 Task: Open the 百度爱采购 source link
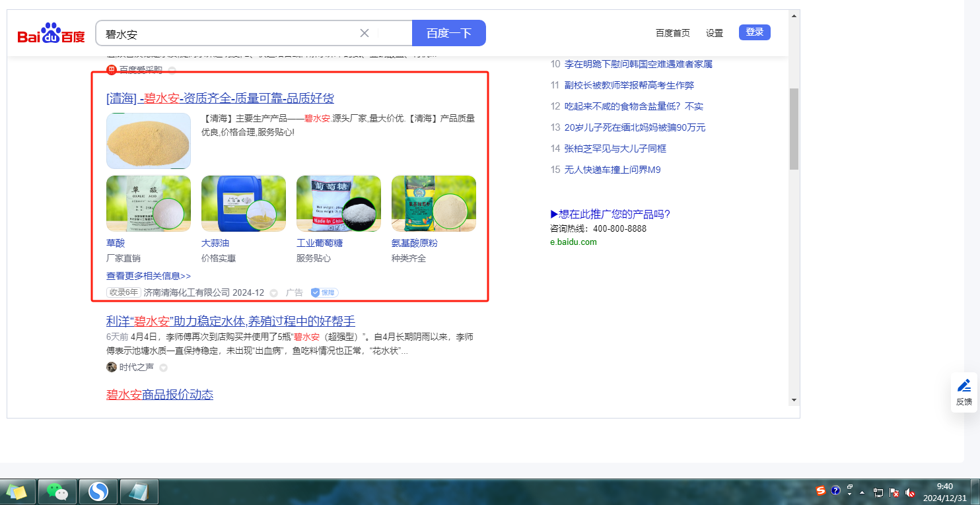(141, 70)
